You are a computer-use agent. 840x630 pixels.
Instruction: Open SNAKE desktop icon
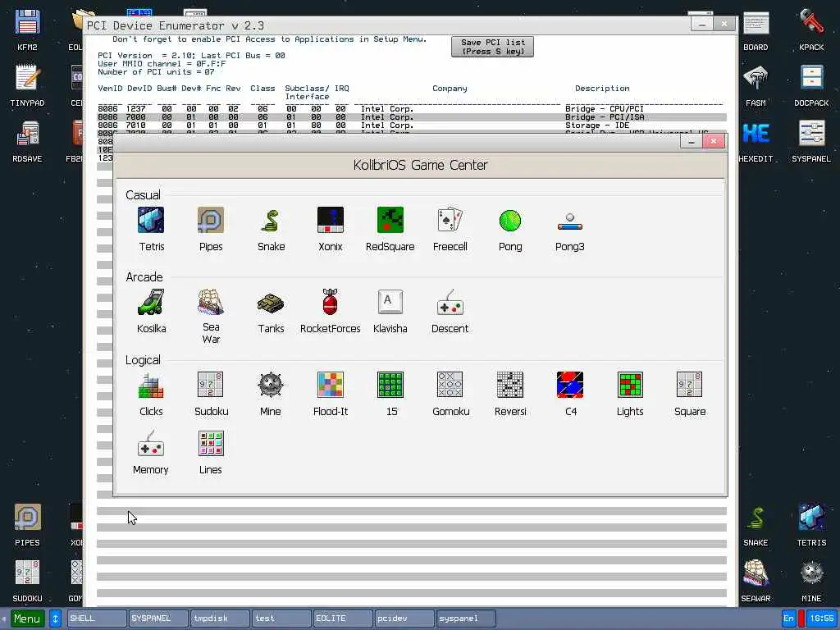point(756,525)
